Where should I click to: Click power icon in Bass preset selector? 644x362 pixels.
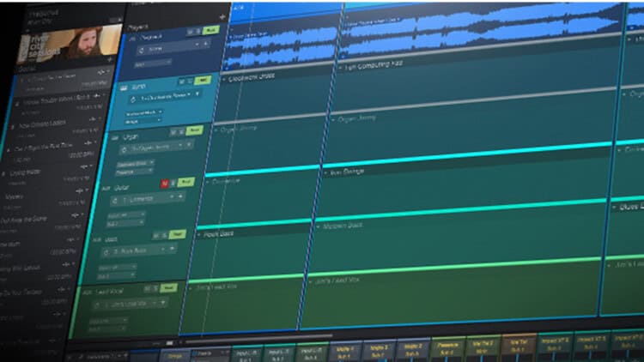(106, 252)
